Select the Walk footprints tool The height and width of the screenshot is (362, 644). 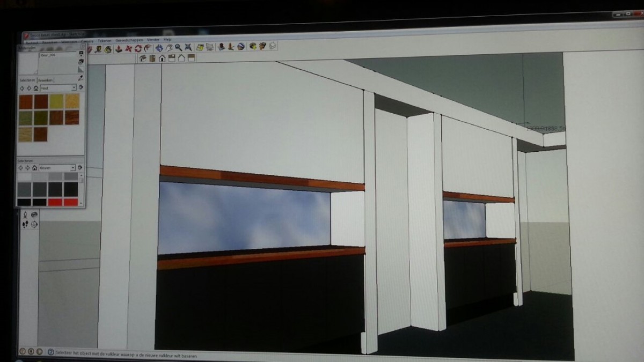tap(25, 224)
